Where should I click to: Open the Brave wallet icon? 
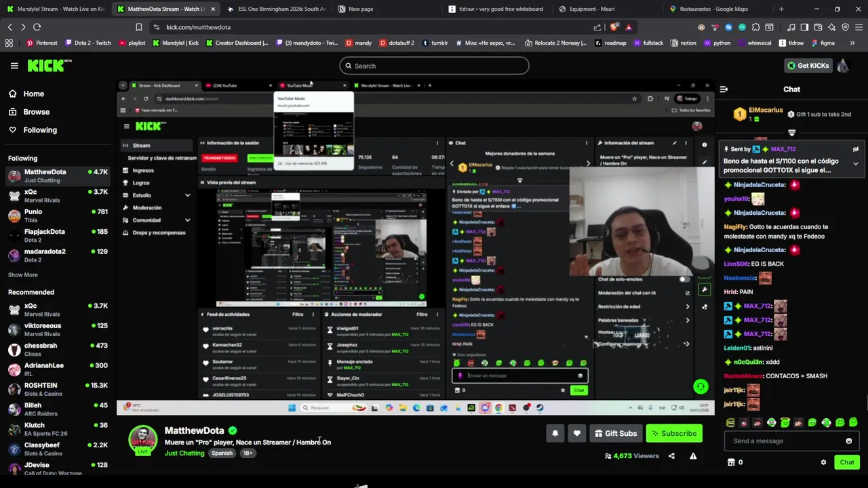[818, 27]
